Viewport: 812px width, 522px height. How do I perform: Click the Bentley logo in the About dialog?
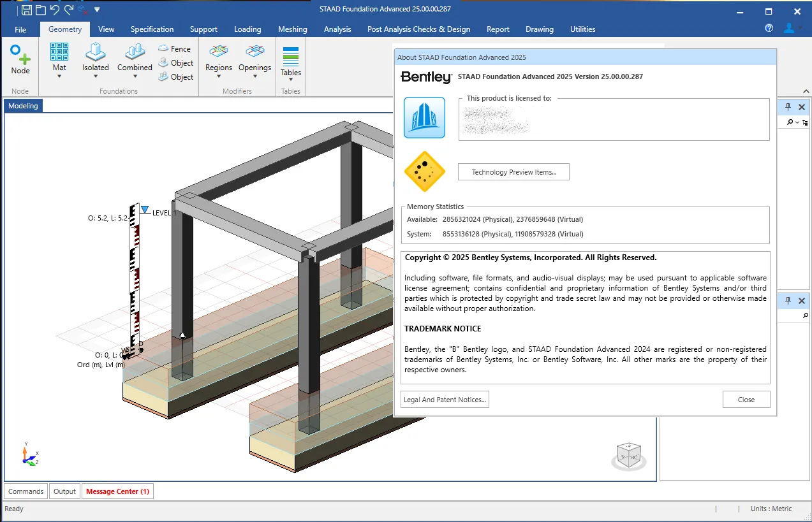(426, 77)
